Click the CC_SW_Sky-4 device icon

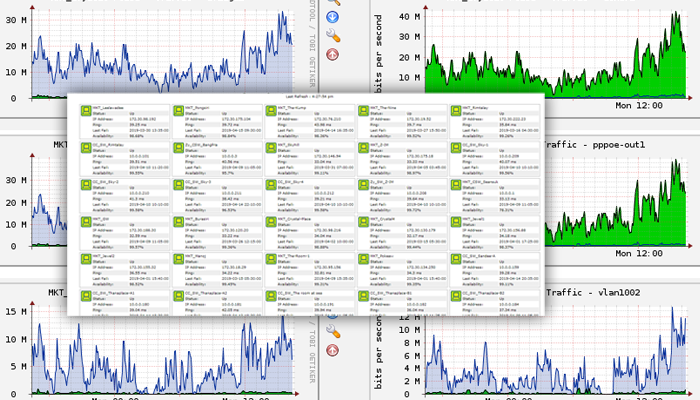click(271, 185)
